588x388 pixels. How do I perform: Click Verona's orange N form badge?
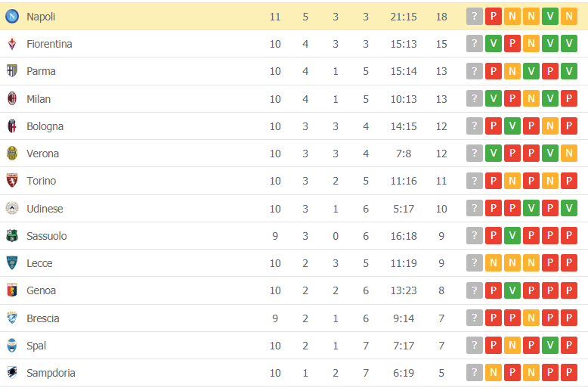click(569, 154)
